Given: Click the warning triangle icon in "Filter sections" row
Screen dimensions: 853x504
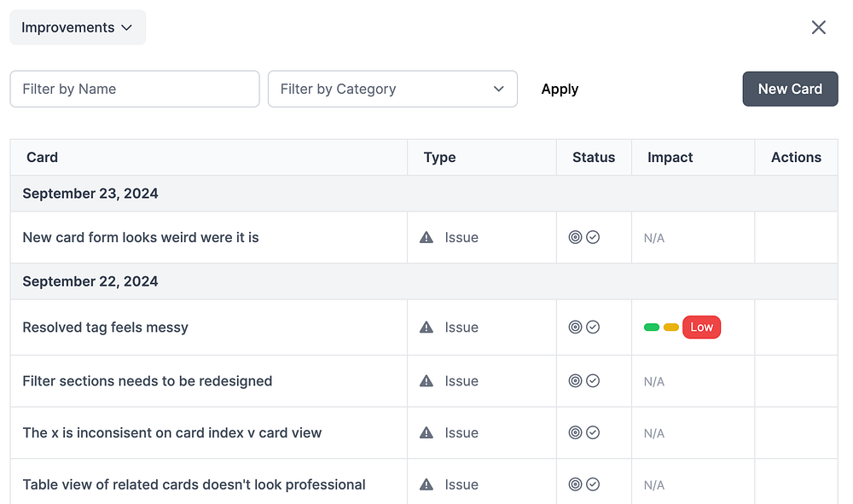Looking at the screenshot, I should (426, 381).
